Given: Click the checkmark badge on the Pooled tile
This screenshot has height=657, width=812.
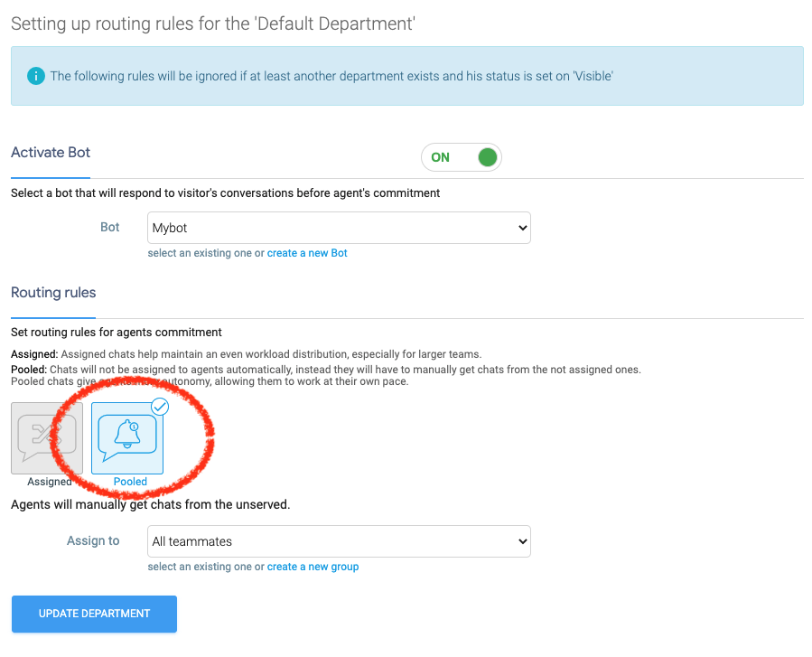Looking at the screenshot, I should coord(160,407).
